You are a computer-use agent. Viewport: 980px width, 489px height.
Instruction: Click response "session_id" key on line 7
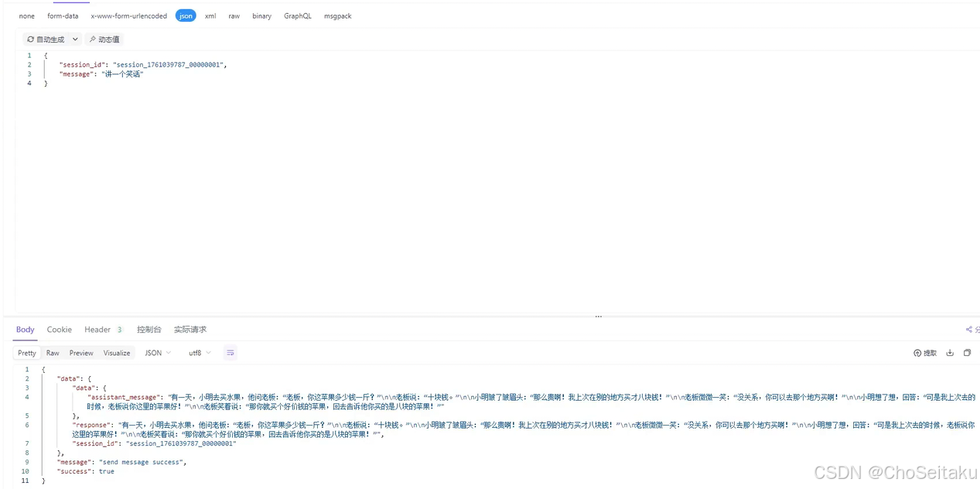click(95, 443)
